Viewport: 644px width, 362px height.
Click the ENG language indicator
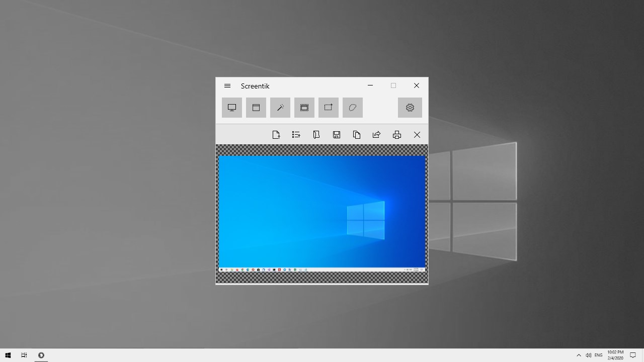click(598, 355)
